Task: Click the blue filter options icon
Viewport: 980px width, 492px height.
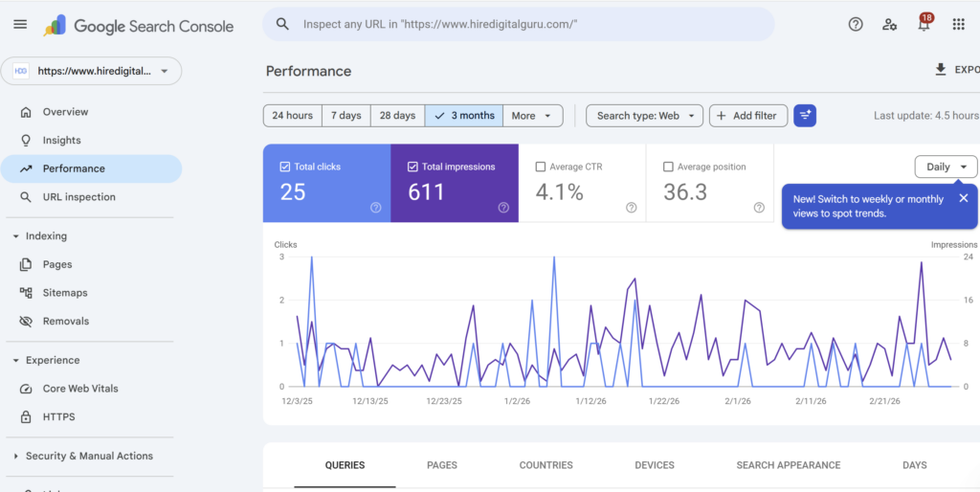Action: [805, 116]
